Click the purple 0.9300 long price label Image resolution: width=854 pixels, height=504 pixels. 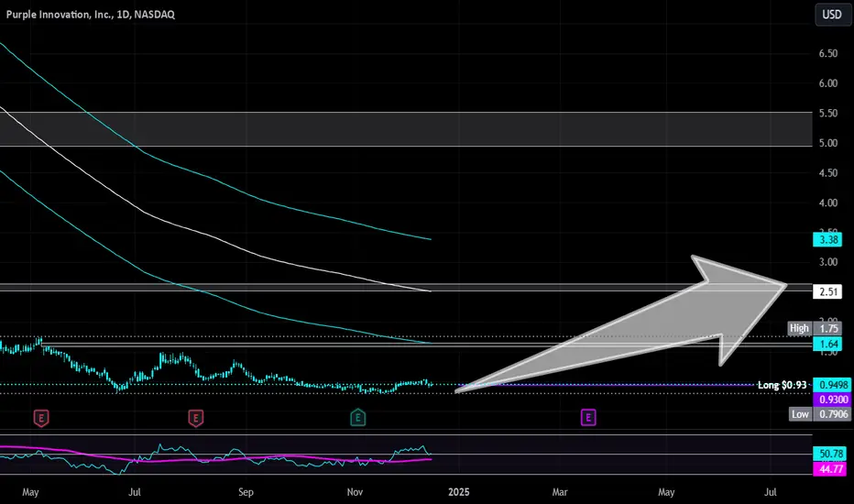point(832,400)
